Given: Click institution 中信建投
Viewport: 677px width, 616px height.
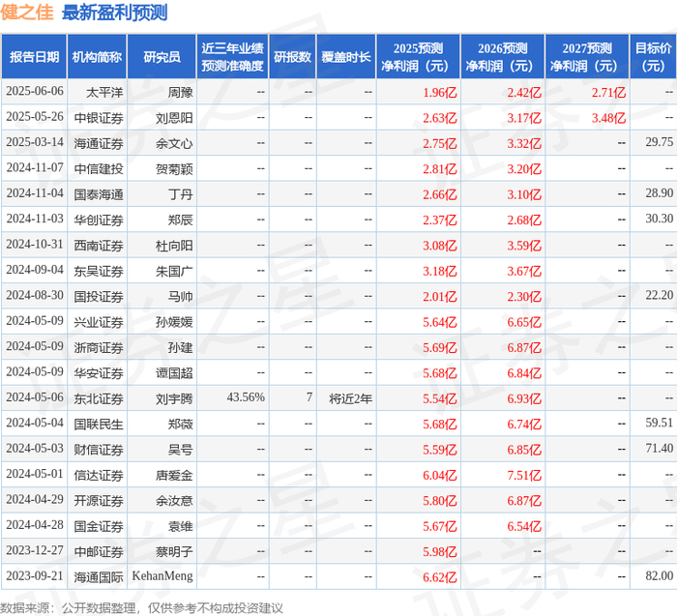Looking at the screenshot, I should pyautogui.click(x=99, y=169).
